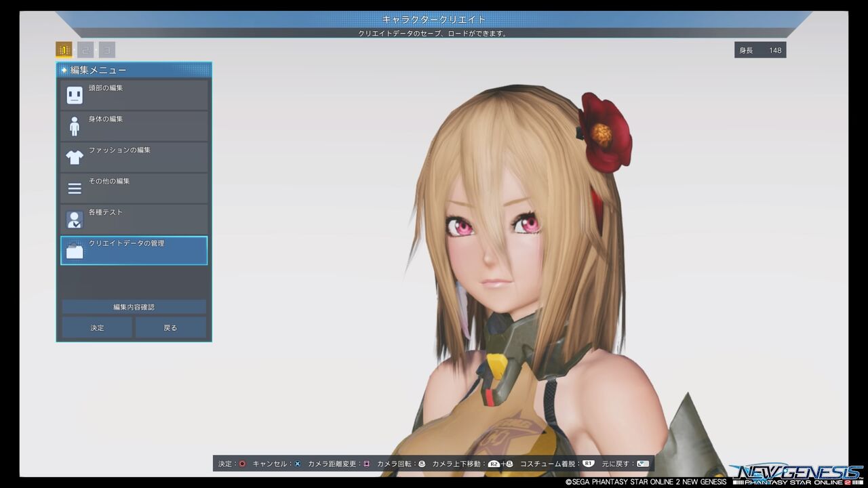
Task: Go back with the 戻る button
Action: coord(171,327)
